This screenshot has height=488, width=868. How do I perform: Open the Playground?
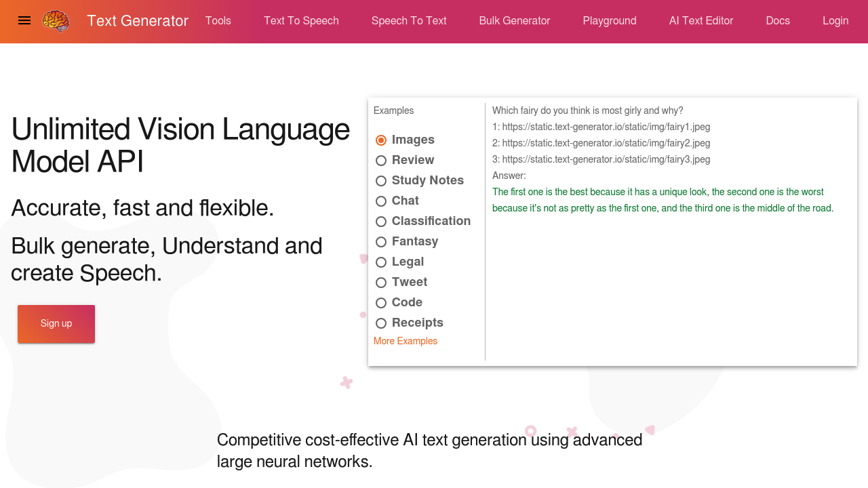(x=609, y=21)
